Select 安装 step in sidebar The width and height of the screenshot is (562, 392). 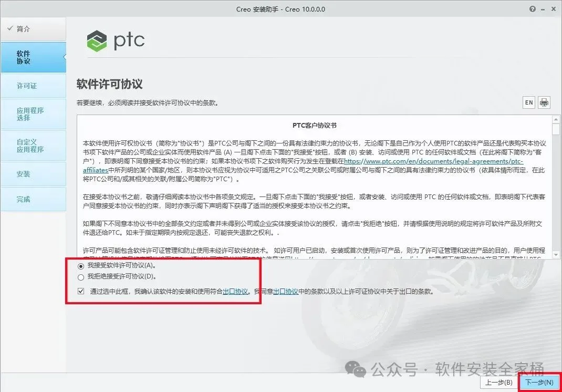coord(33,174)
